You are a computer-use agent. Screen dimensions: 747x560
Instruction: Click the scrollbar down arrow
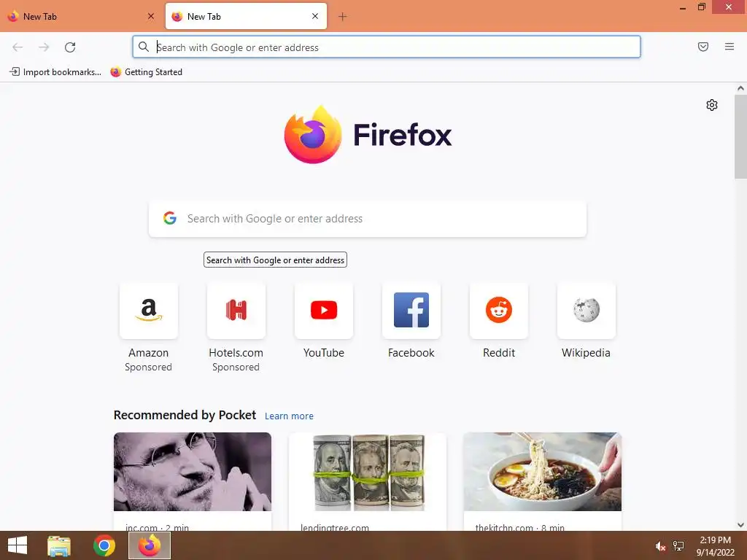point(740,525)
